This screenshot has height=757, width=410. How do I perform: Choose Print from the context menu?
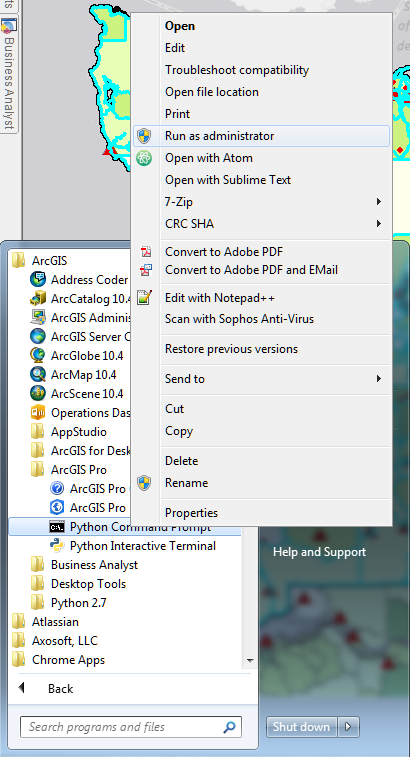(261, 114)
